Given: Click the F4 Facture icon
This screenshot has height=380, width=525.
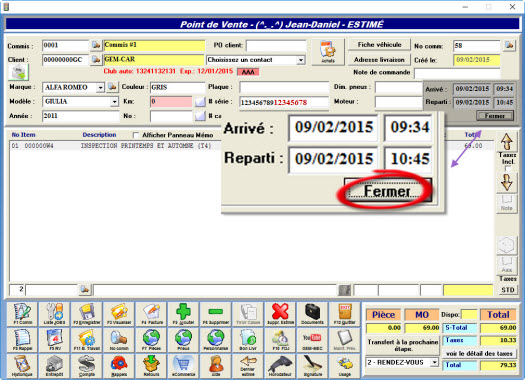Looking at the screenshot, I should pyautogui.click(x=151, y=314).
